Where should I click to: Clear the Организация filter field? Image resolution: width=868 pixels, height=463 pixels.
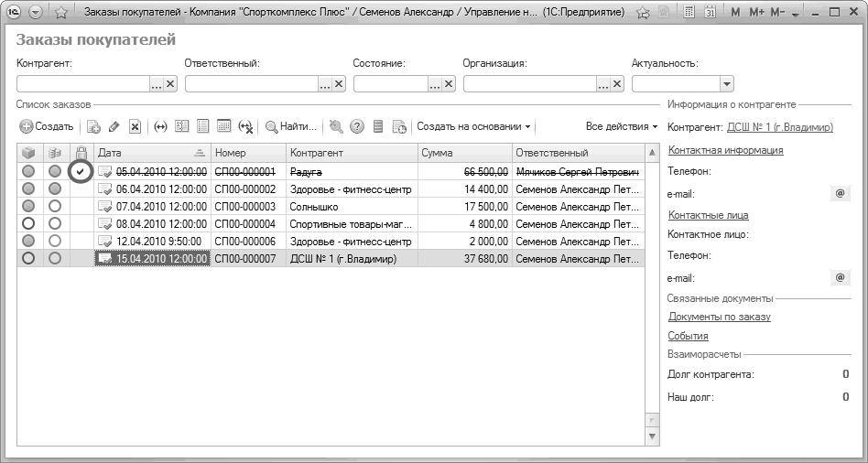pos(617,84)
